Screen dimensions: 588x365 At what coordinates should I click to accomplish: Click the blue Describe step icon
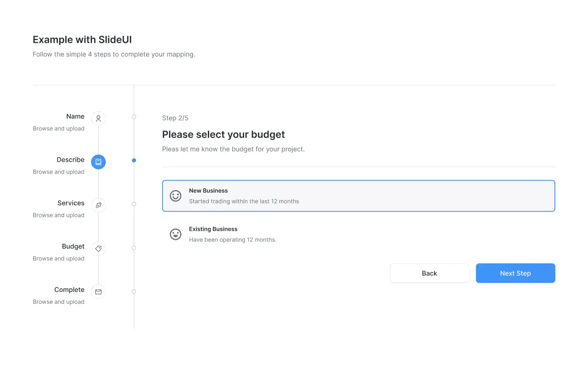tap(98, 162)
